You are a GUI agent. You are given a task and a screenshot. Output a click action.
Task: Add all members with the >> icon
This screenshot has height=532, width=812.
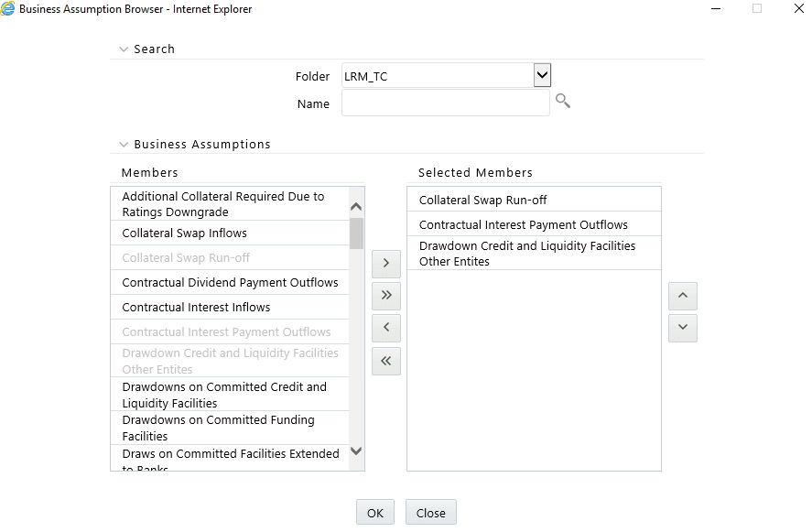tap(385, 296)
